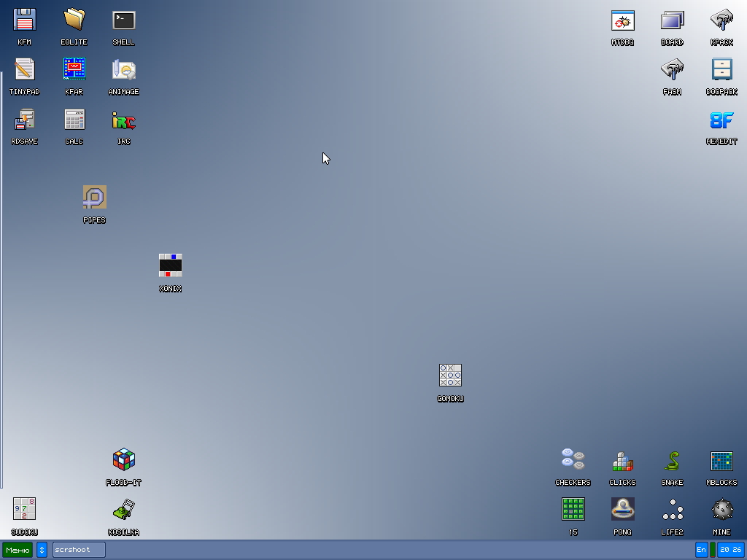Launch the SUDOKU game icon
Image resolution: width=747 pixels, height=560 pixels.
(x=25, y=509)
